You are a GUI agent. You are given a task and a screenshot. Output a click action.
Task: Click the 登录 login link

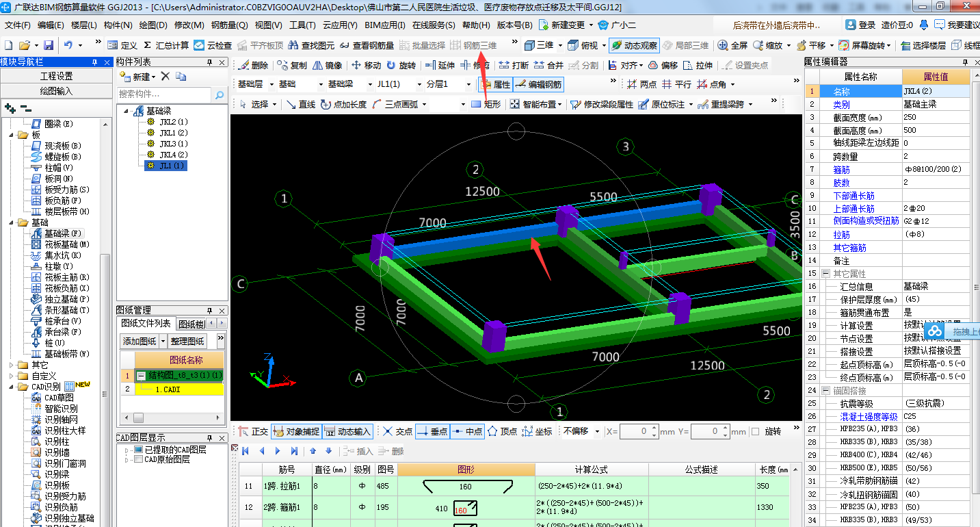coord(861,25)
